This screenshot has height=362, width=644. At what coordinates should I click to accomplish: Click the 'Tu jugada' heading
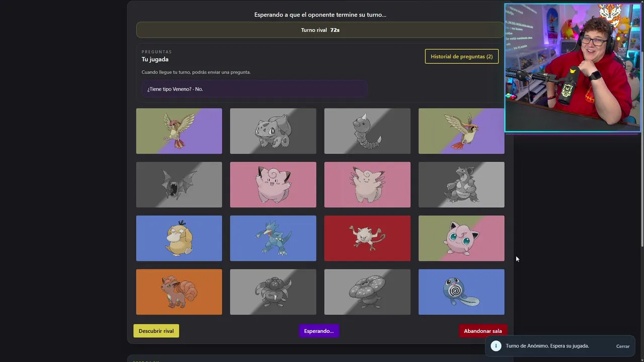[155, 59]
